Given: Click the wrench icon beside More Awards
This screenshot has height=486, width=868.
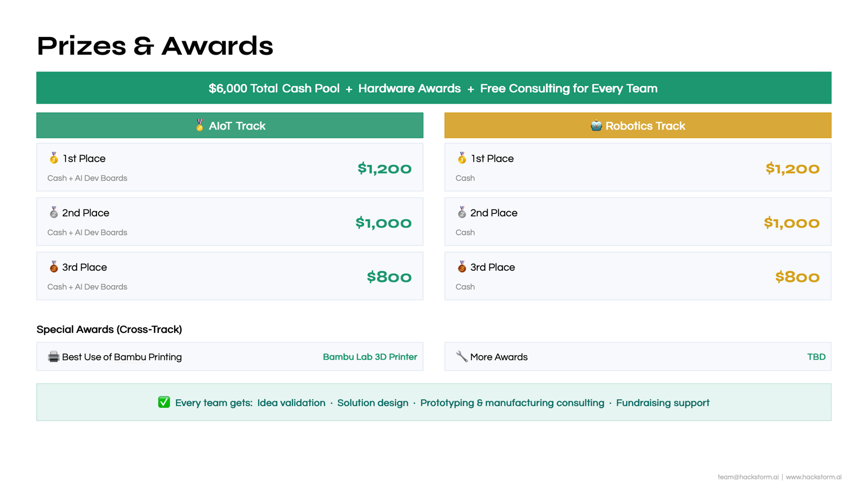Looking at the screenshot, I should pos(462,356).
